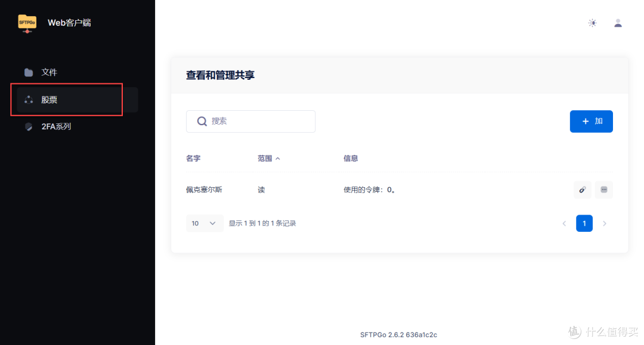Click the 显示 1 到 1 的 1 条记录 text
Image resolution: width=644 pixels, height=345 pixels.
(x=262, y=223)
